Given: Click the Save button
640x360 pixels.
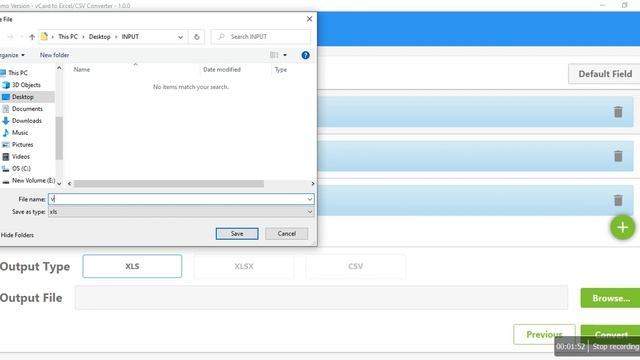Looking at the screenshot, I should 237,234.
